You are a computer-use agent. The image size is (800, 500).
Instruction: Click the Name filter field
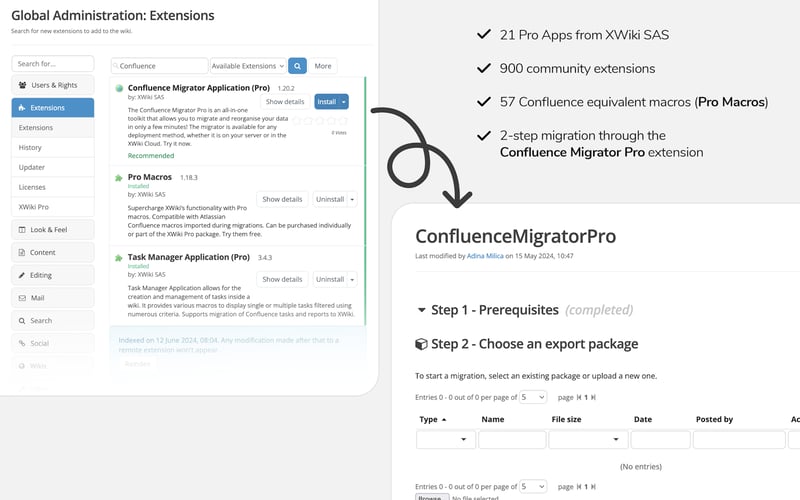(512, 439)
